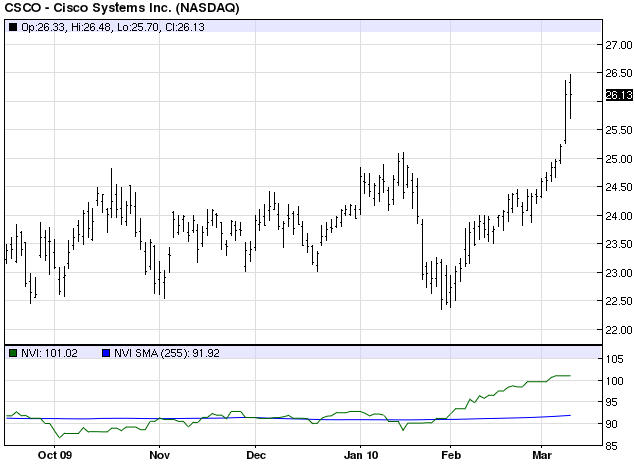
Task: Select the Hi:26.48 high price value
Action: click(x=92, y=27)
